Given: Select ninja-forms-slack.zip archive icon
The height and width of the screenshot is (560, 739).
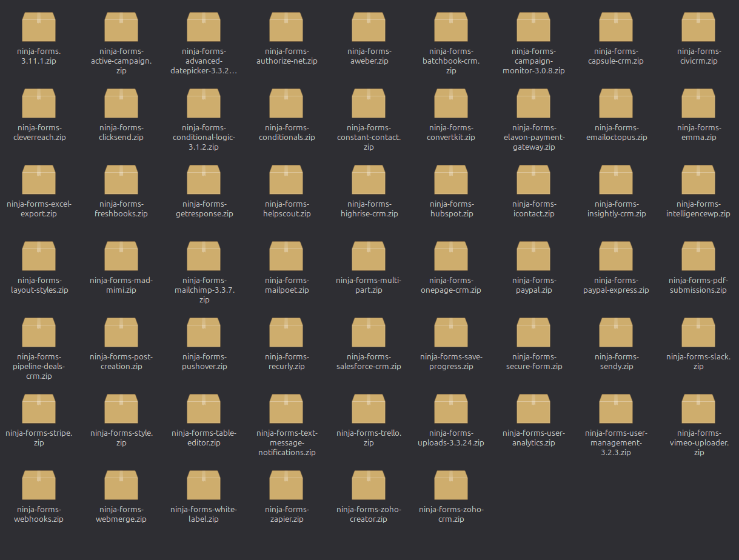Looking at the screenshot, I should (x=698, y=332).
